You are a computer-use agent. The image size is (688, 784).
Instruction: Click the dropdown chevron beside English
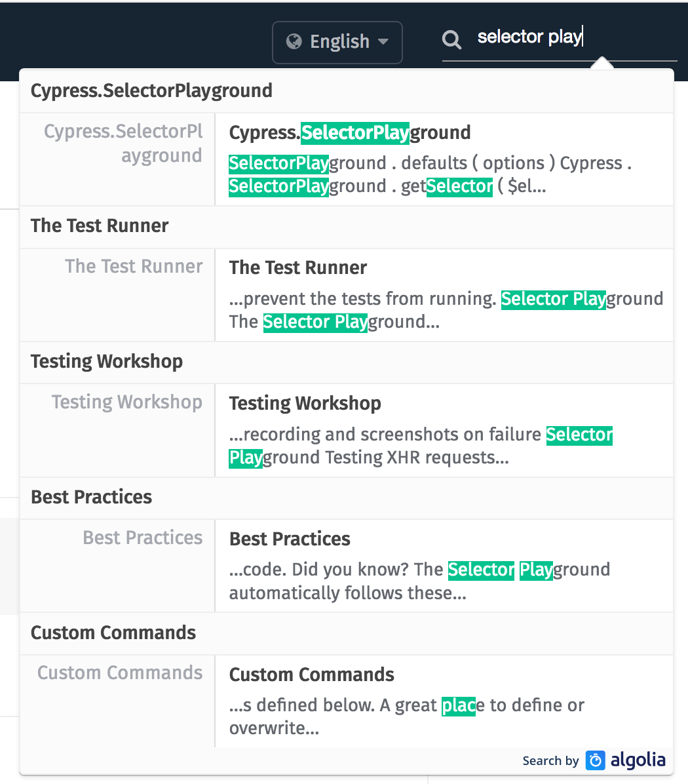[383, 41]
